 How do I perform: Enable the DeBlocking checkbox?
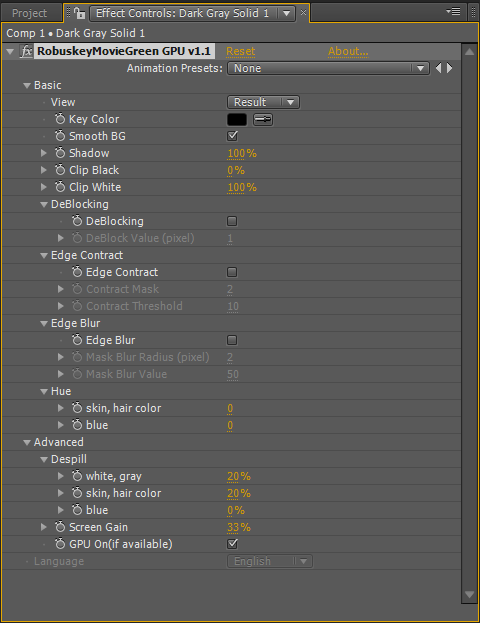232,221
